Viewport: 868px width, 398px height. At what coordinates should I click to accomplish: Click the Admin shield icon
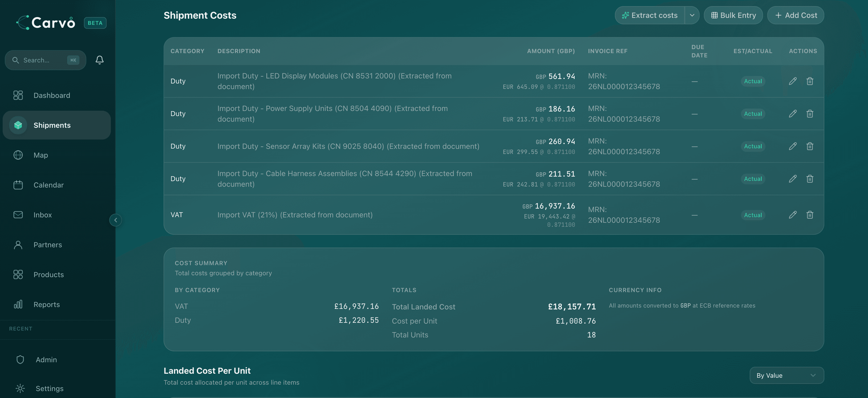20,360
